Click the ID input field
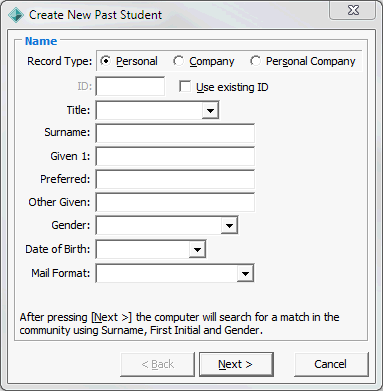This screenshot has height=391, width=383. (130, 86)
